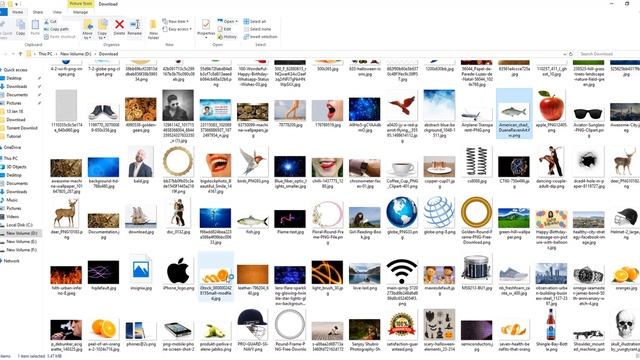Open file History from the ribbon
Viewport: 640px width, 360px height.
(227, 37)
